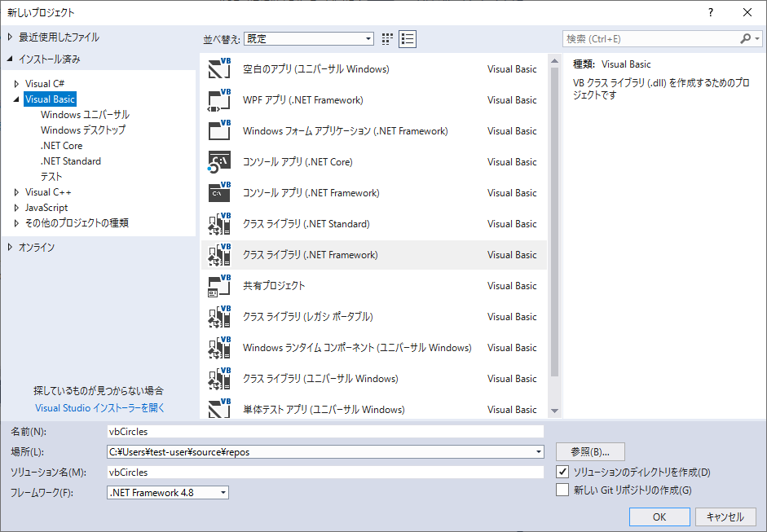Viewport: 767px width, 532px height.
Task: Click the blank UWP app template icon
Action: [x=219, y=69]
